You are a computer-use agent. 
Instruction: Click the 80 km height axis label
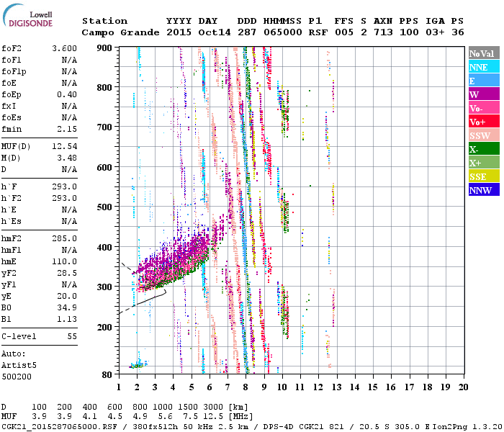pos(107,374)
